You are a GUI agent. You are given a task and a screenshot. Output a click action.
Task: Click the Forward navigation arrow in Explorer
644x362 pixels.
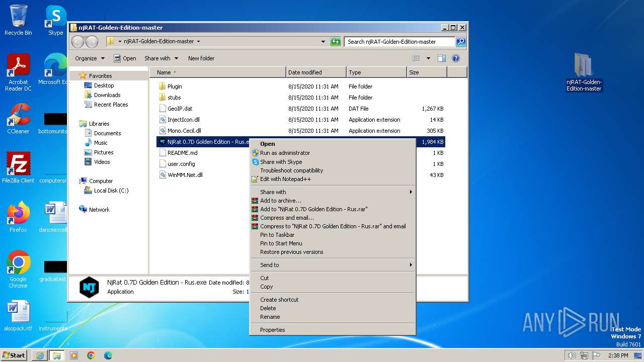pyautogui.click(x=92, y=42)
